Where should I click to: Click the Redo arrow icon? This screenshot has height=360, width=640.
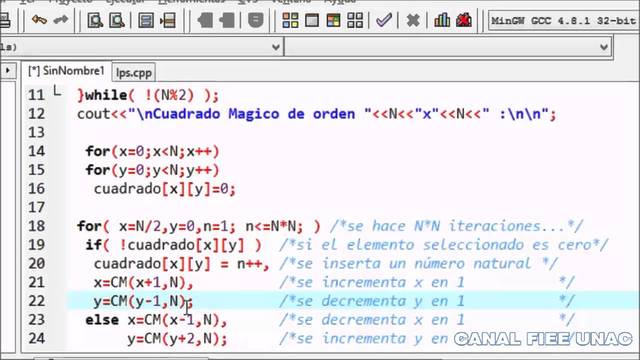pos(61,20)
